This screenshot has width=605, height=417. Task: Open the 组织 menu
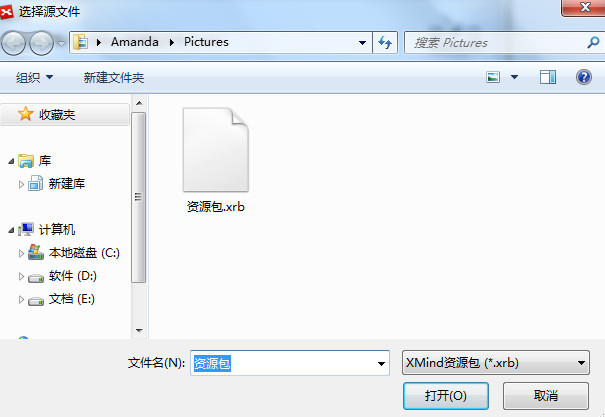coord(34,78)
